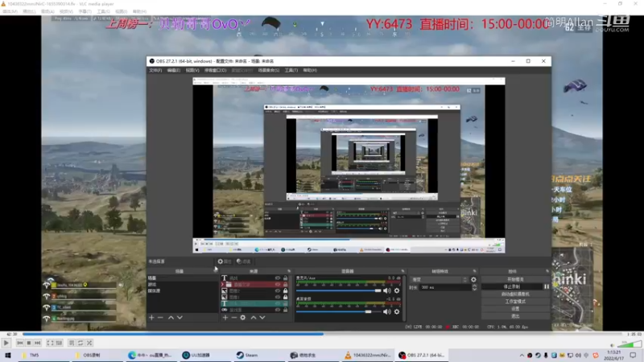The image size is (644, 362).
Task: Open OBS 工具(T) menu
Action: [x=291, y=70]
